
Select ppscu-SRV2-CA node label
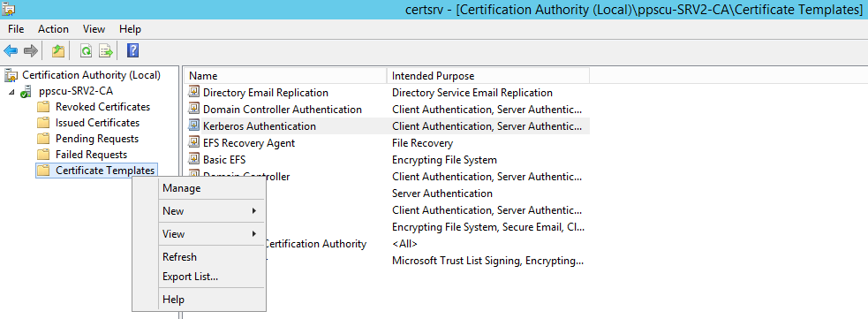[x=76, y=91]
